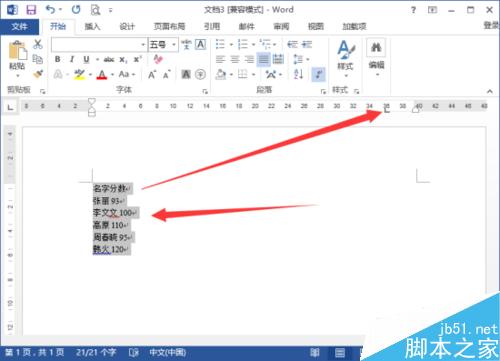Switch to Read Mode view in status bar

(x=315, y=352)
